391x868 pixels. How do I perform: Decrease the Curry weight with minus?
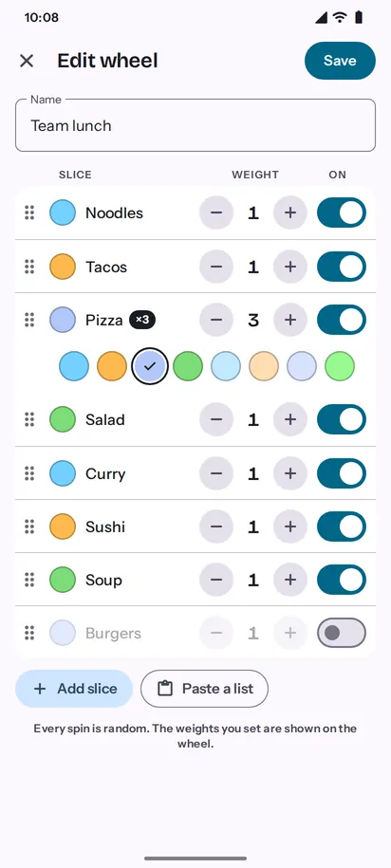click(x=216, y=474)
